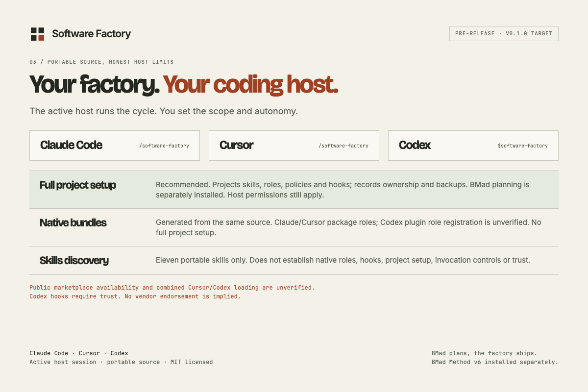Click the subtitle about active host running cycle
Viewport: 588px width, 392px height.
164,111
